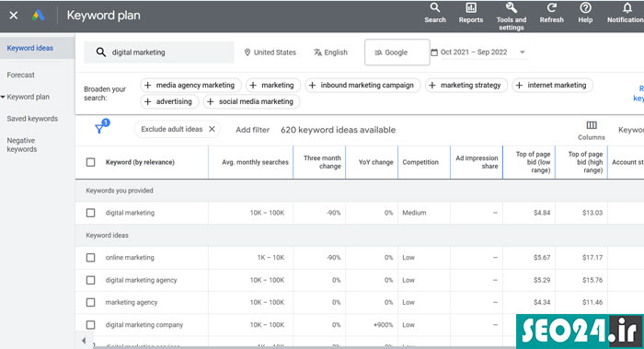644x349 pixels.
Task: Click 620 keyword ideas available text
Action: coord(338,130)
